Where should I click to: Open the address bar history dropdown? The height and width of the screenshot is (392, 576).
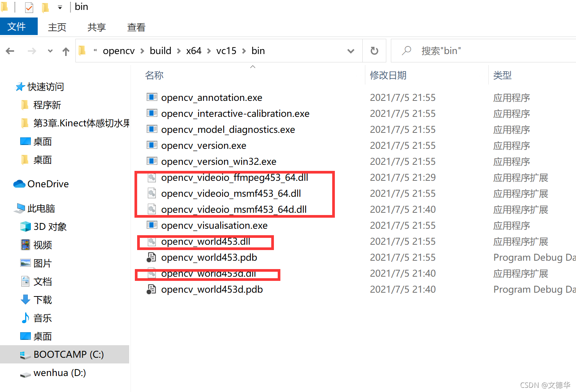(x=351, y=51)
